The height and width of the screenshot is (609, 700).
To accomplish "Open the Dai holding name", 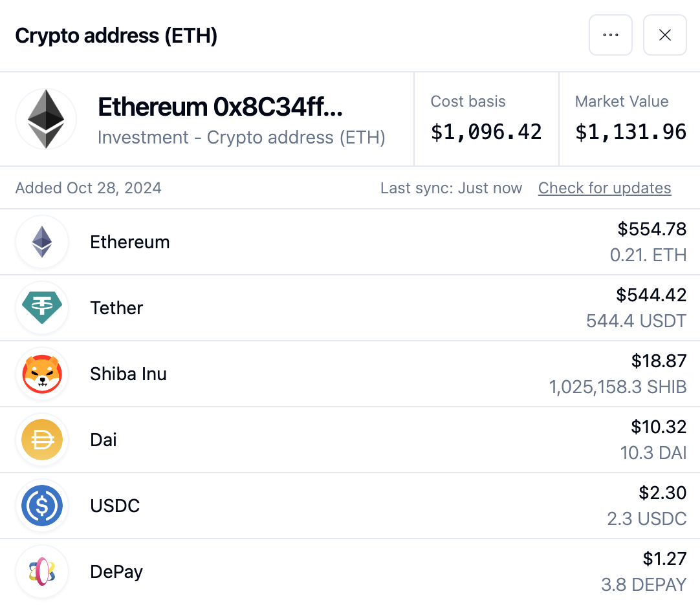I will 103,440.
